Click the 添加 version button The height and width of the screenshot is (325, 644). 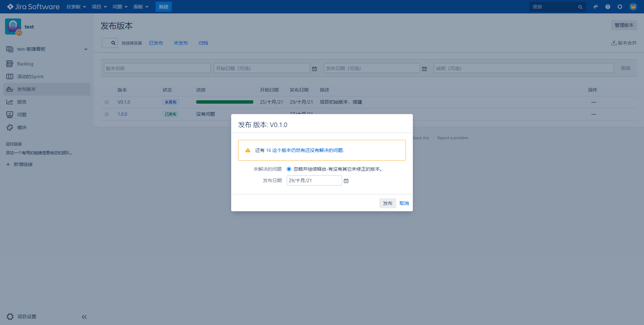(626, 68)
